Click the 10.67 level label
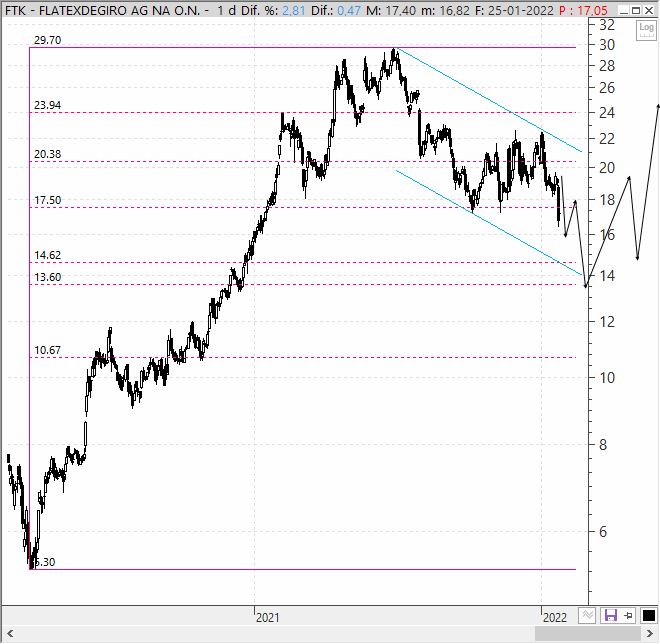660x644 pixels. (x=48, y=350)
